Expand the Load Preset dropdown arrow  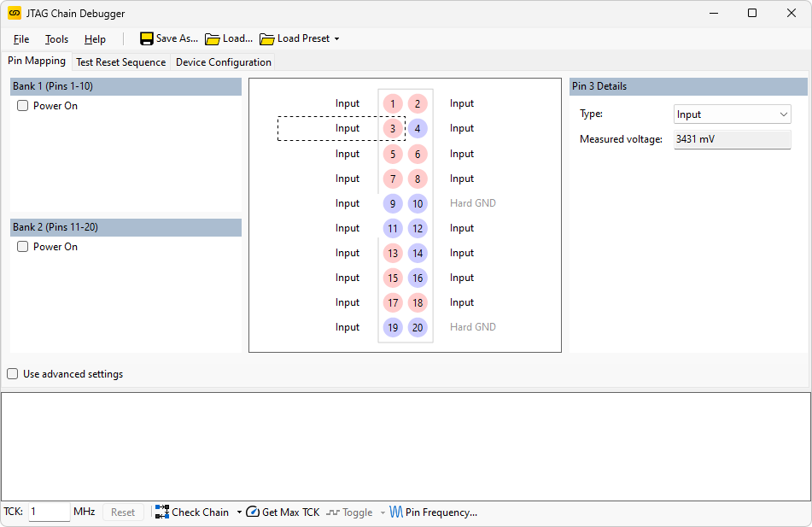pyautogui.click(x=337, y=38)
